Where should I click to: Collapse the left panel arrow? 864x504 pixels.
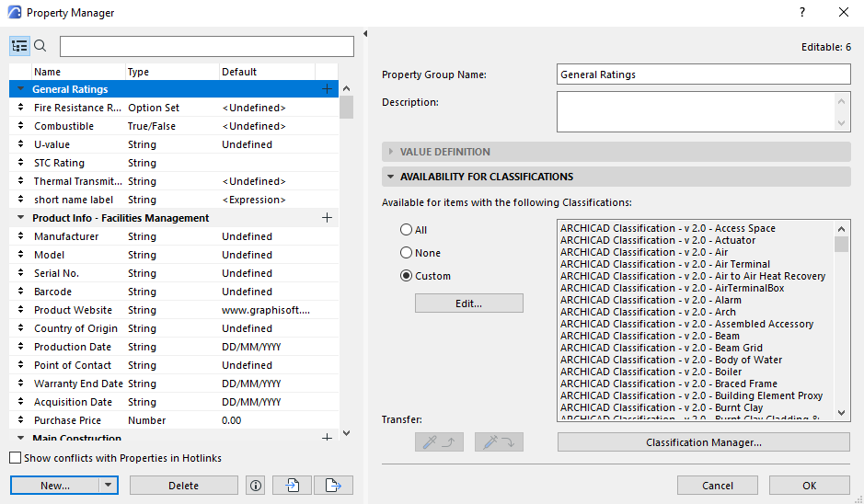coord(364,34)
